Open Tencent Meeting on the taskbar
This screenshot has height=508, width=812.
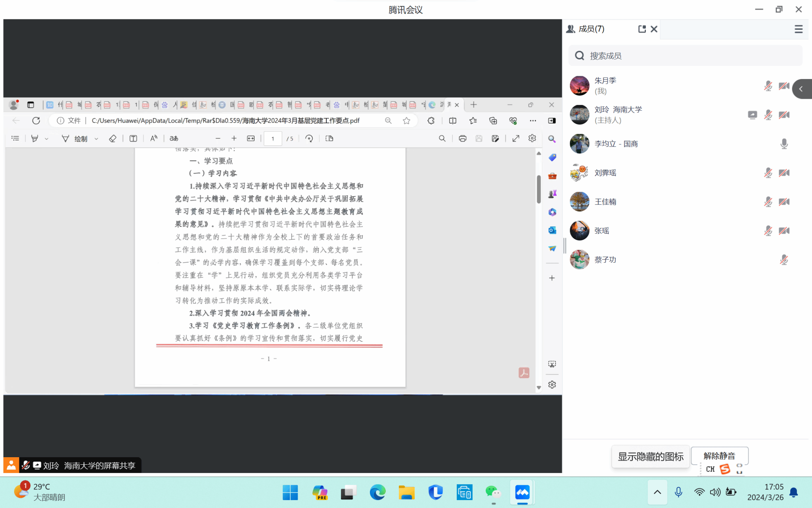[522, 493]
